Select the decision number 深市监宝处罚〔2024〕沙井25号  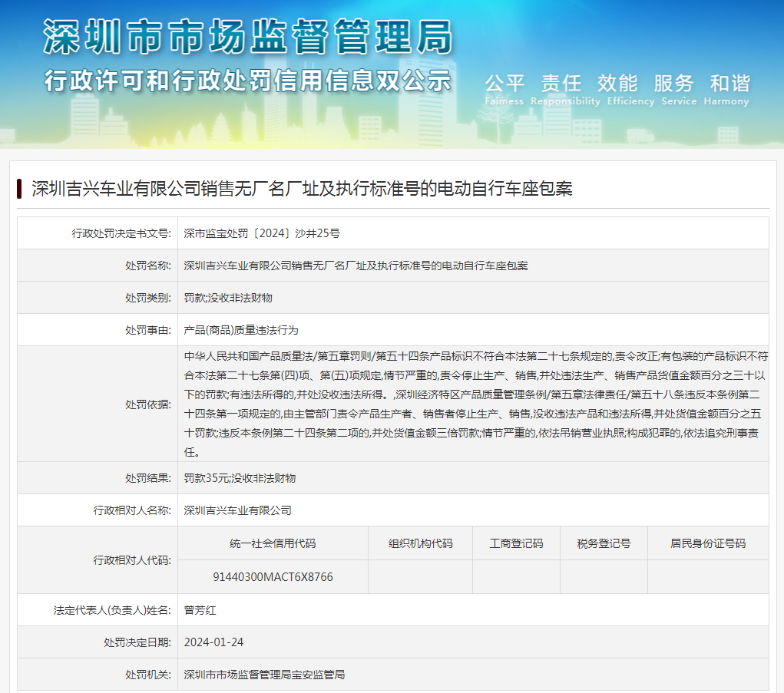click(262, 233)
